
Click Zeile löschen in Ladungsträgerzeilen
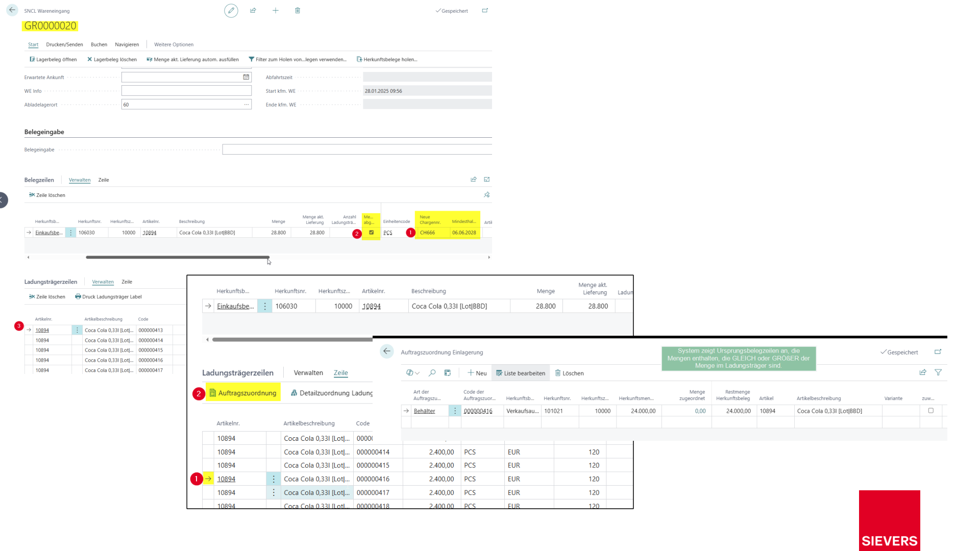point(47,297)
